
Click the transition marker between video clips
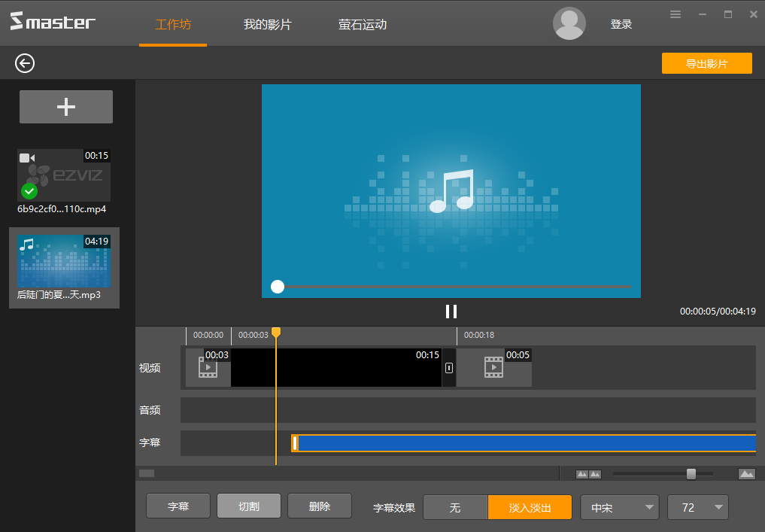(449, 368)
